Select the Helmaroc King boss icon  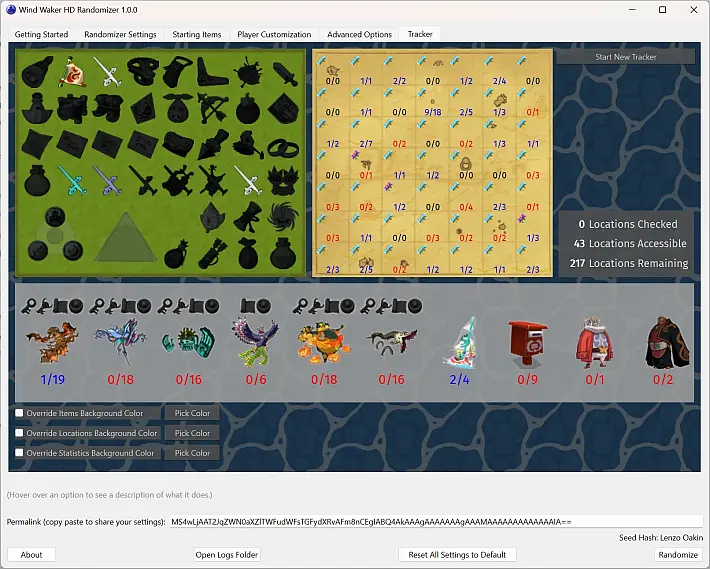tap(255, 344)
